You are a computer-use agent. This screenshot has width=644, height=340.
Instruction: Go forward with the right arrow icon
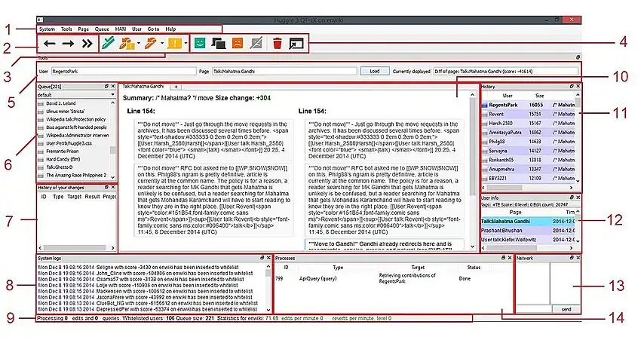68,43
